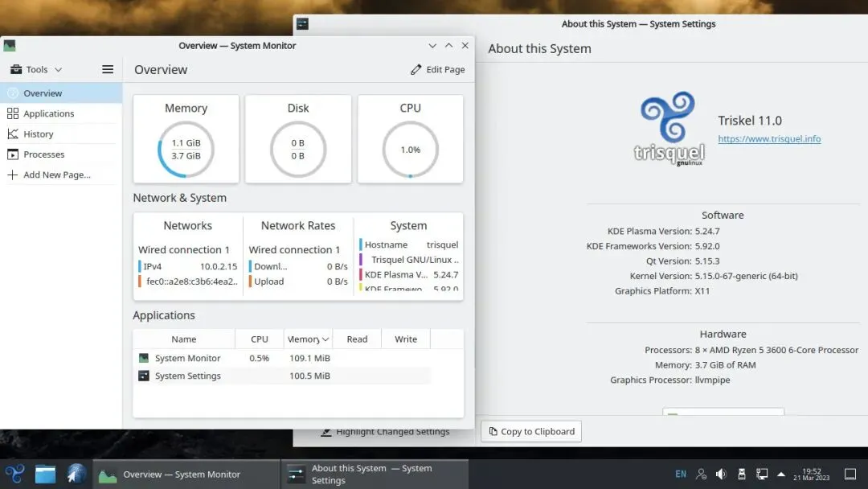Click the Qt Version 5.15.3 value
The image size is (868, 489).
pos(707,261)
